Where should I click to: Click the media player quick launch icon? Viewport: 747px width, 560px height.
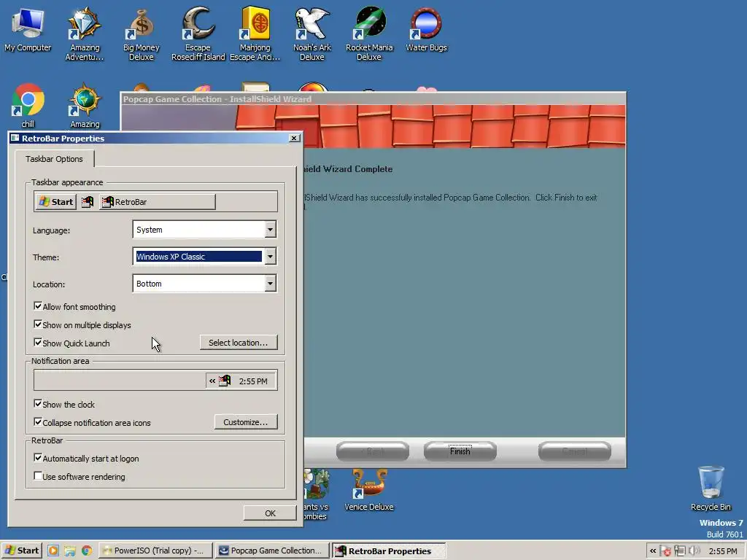pos(53,551)
